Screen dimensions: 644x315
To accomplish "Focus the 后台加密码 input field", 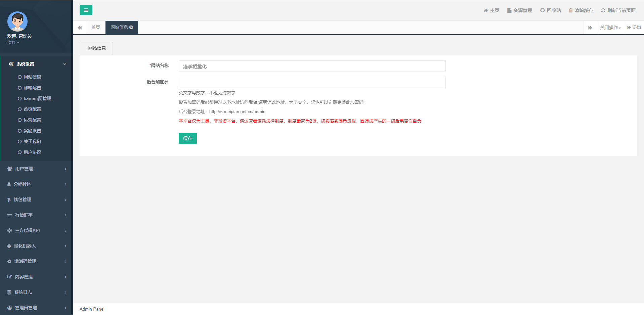I will 312,83.
